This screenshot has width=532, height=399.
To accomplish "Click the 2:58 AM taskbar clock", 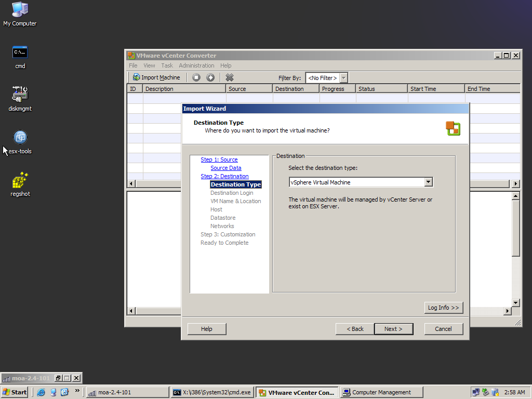I will (514, 392).
